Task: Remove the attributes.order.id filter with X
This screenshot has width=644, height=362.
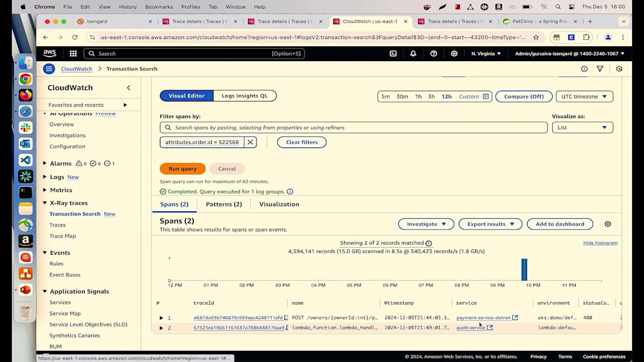Action: (250, 142)
